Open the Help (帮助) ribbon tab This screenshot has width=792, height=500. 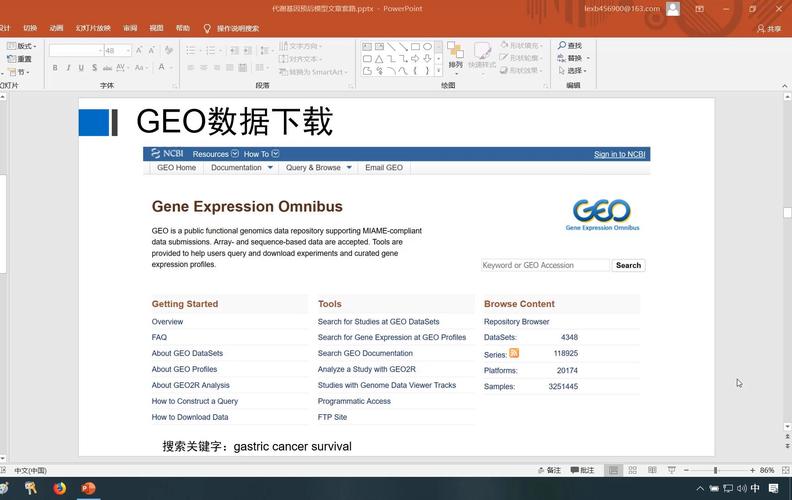pos(182,28)
